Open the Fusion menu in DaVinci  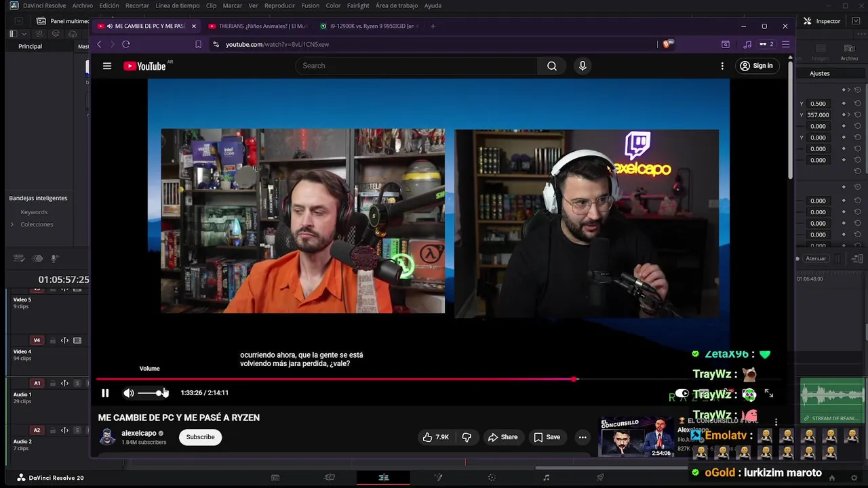click(311, 5)
